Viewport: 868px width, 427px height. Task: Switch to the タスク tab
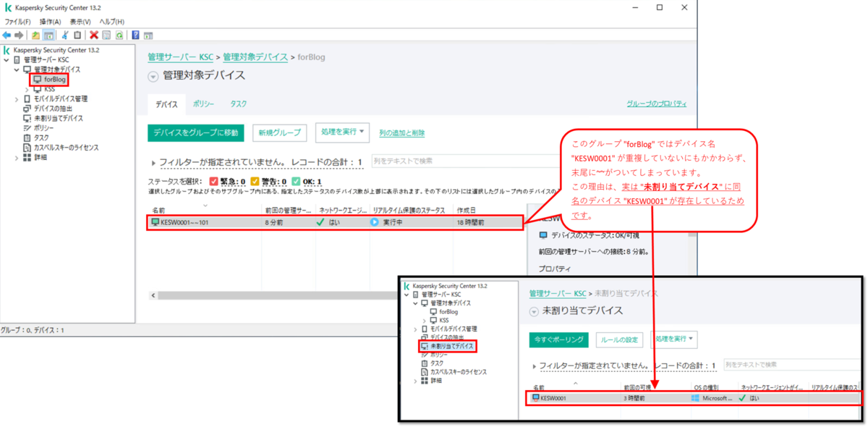point(239,105)
